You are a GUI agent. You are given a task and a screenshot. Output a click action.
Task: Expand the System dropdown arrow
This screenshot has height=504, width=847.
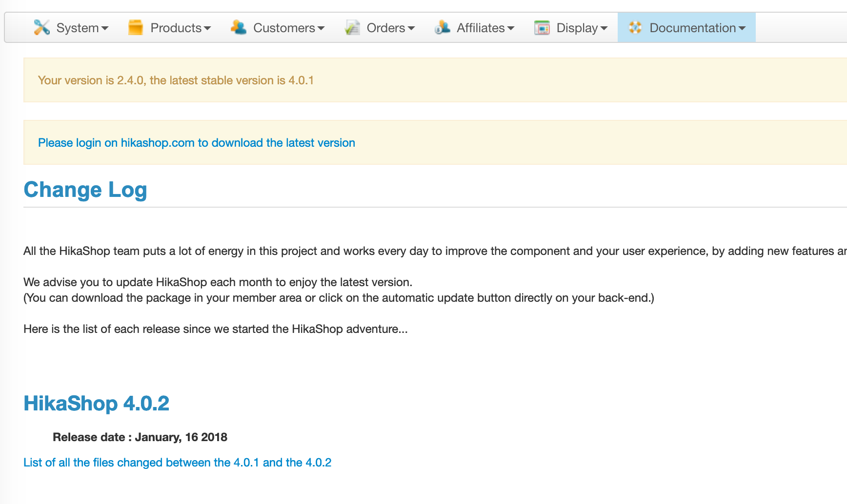[x=105, y=28]
